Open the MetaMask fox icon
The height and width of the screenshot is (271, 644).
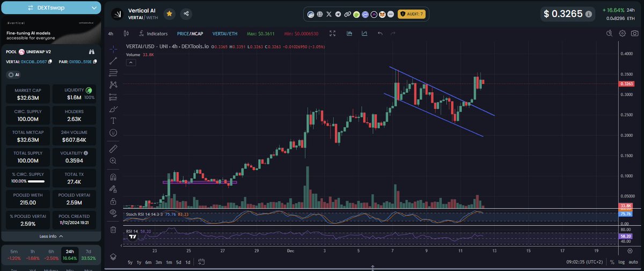point(382,14)
